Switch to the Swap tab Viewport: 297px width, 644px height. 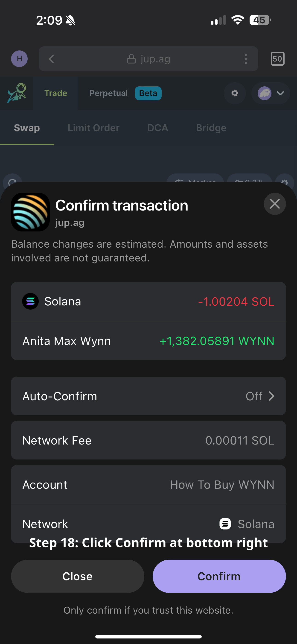click(x=27, y=128)
